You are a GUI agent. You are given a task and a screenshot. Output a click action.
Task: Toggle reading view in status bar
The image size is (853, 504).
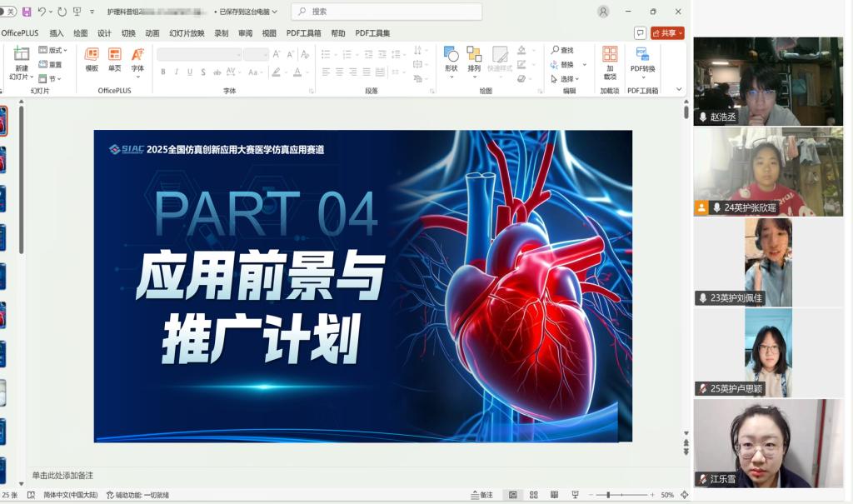(x=554, y=495)
